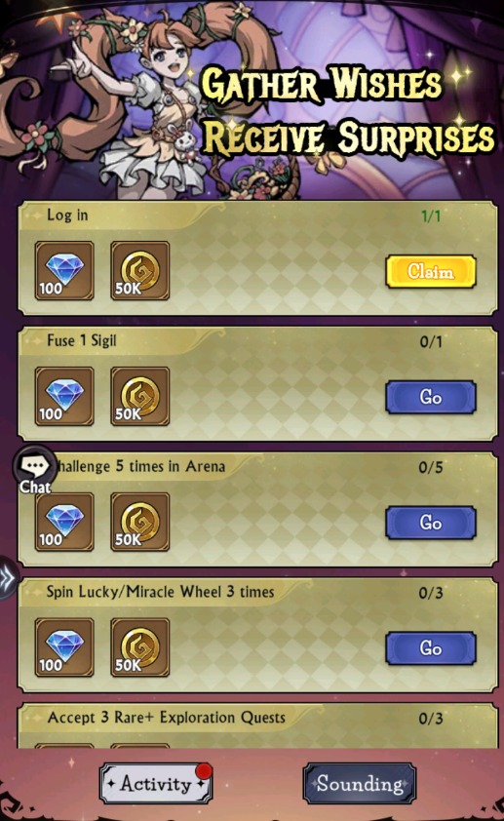Image resolution: width=504 pixels, height=821 pixels.
Task: Select the Accept 3 Rare+ Exploration Quests row
Action: [x=258, y=725]
